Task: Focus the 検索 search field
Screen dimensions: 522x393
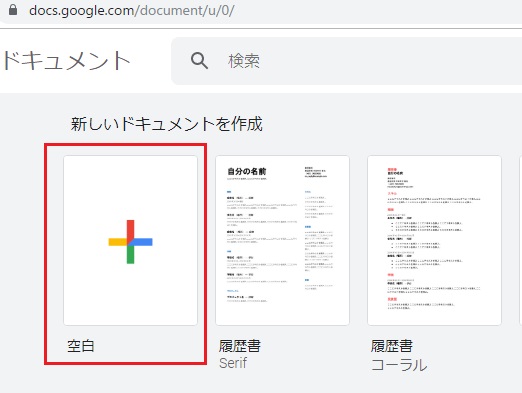Action: (346, 61)
